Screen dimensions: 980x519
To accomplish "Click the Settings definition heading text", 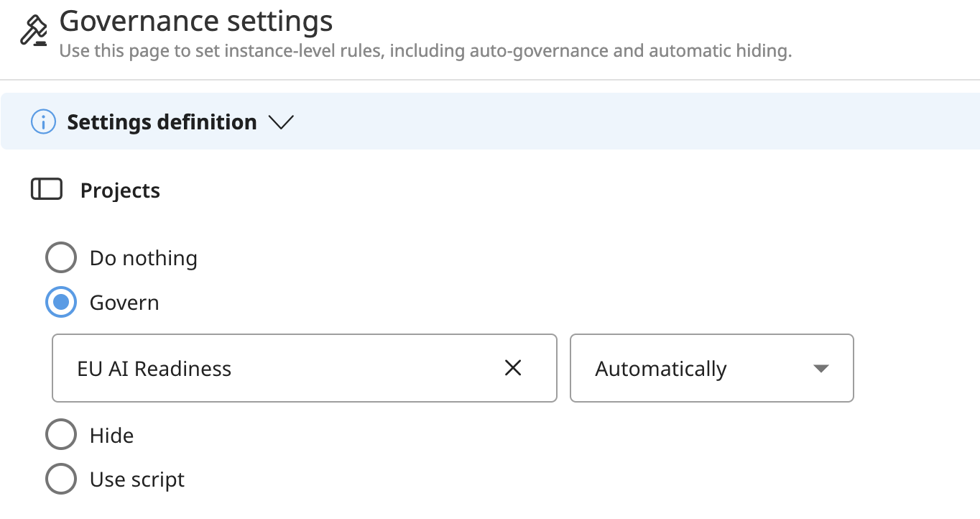I will coord(162,122).
